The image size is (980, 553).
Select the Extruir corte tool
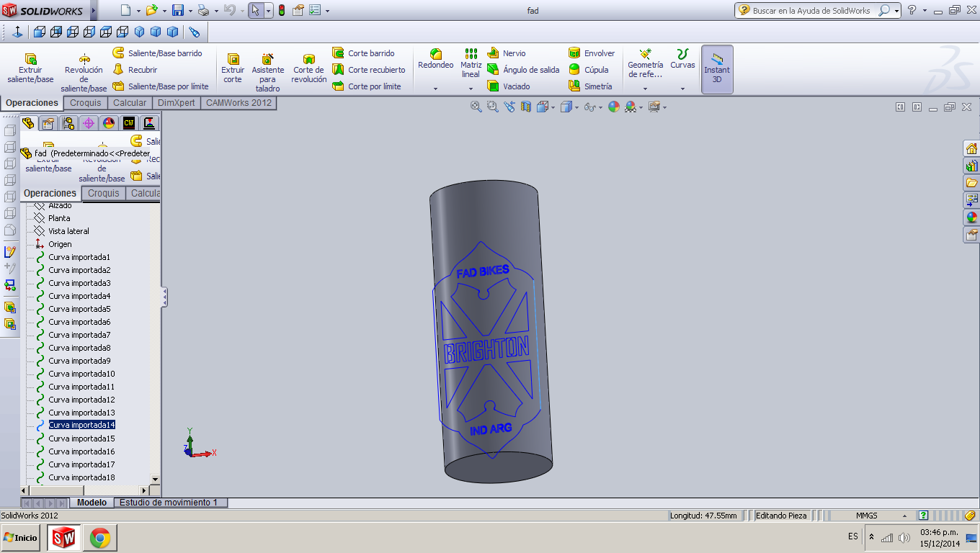pos(233,68)
